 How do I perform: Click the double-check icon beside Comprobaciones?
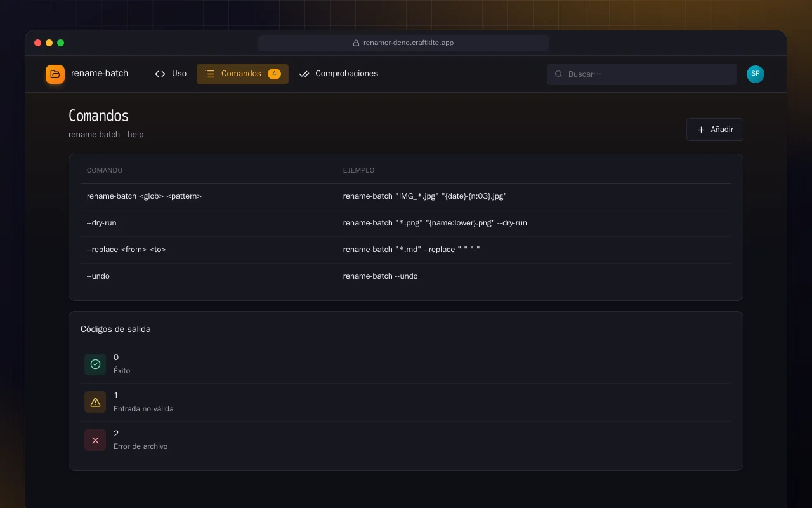304,74
